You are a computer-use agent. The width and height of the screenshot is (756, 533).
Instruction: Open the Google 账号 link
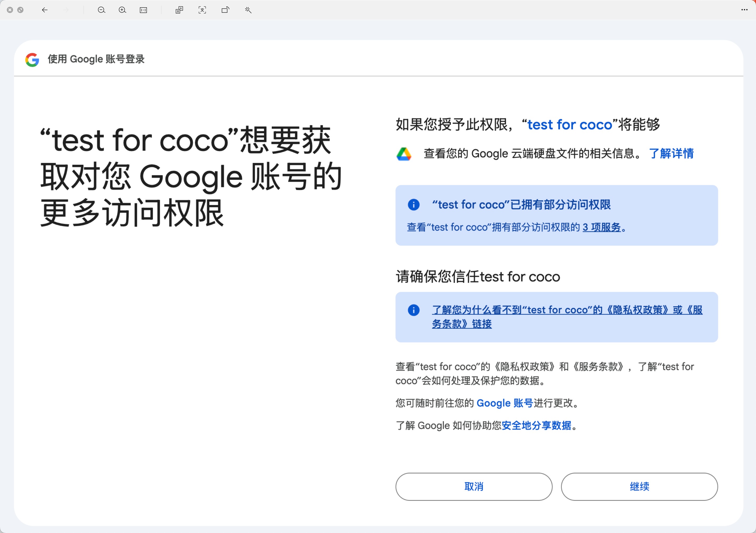pos(504,403)
